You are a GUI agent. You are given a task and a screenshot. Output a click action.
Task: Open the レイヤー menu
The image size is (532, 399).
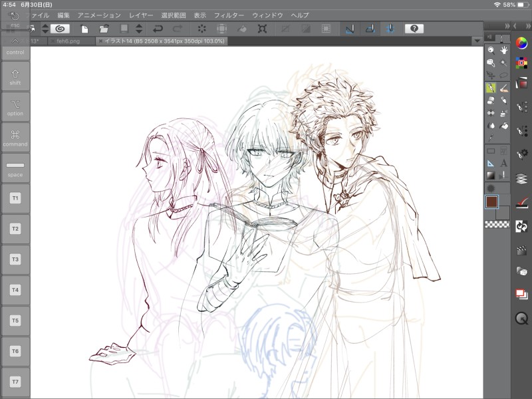coord(141,15)
